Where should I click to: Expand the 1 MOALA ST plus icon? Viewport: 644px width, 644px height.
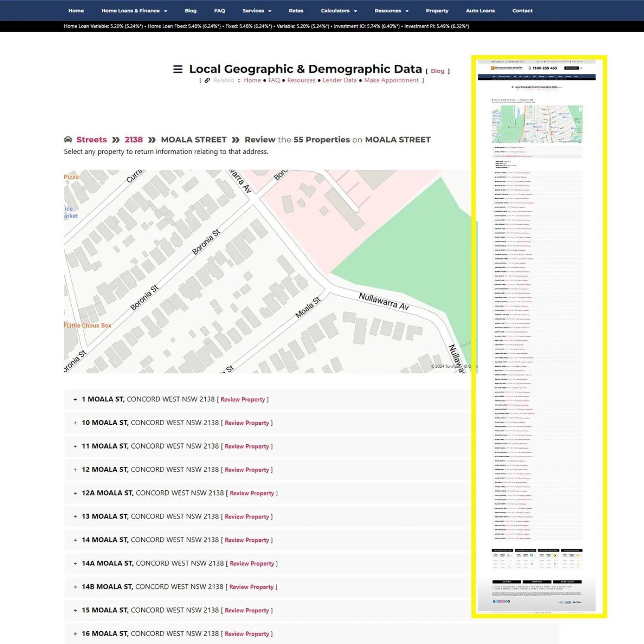click(x=75, y=400)
